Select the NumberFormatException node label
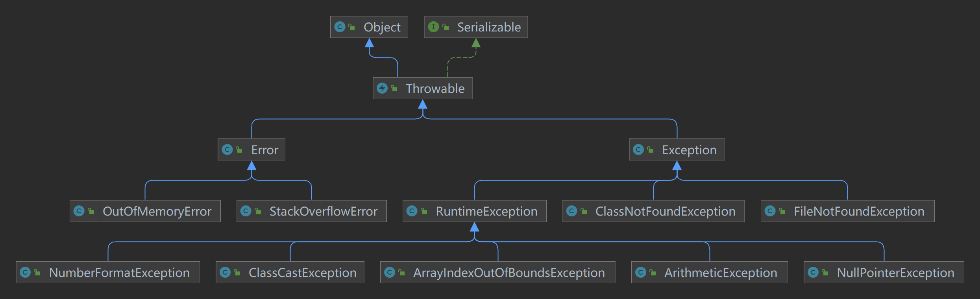 (119, 273)
